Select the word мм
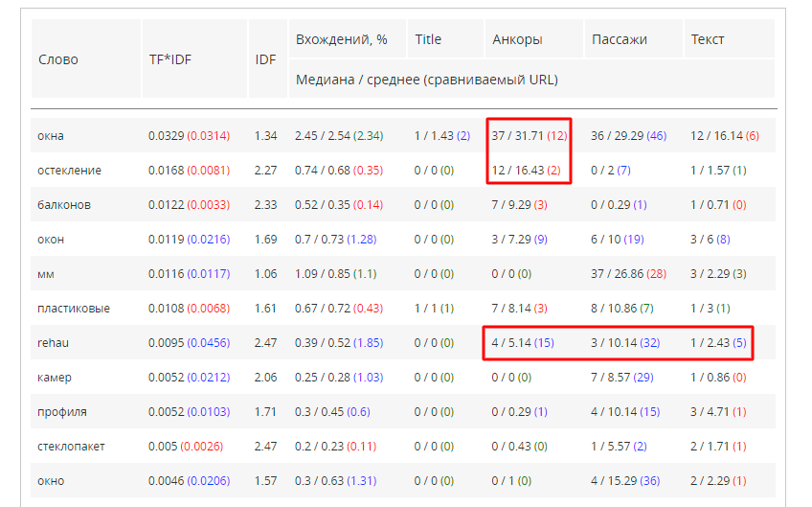The width and height of the screenshot is (812, 507). pyautogui.click(x=46, y=274)
